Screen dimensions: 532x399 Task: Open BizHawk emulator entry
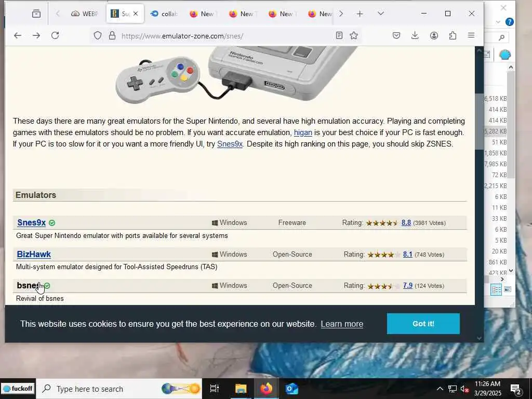[34, 254]
